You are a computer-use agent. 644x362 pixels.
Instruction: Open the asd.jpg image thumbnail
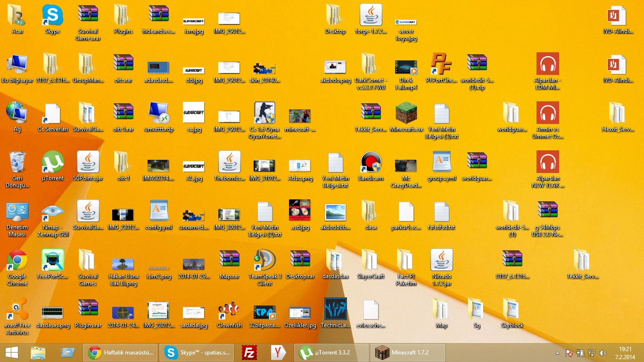300,216
